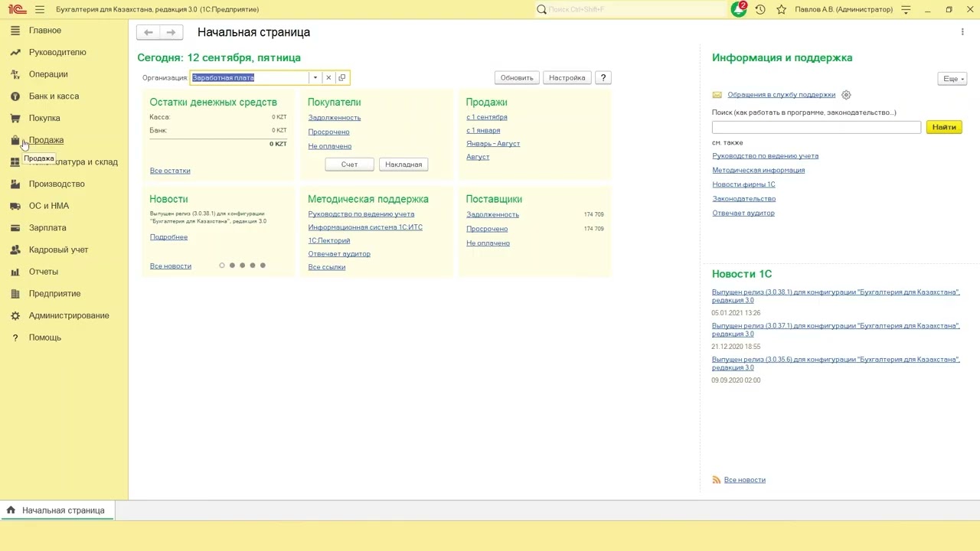
Task: Open the vertical three-dot page menu
Action: [962, 32]
